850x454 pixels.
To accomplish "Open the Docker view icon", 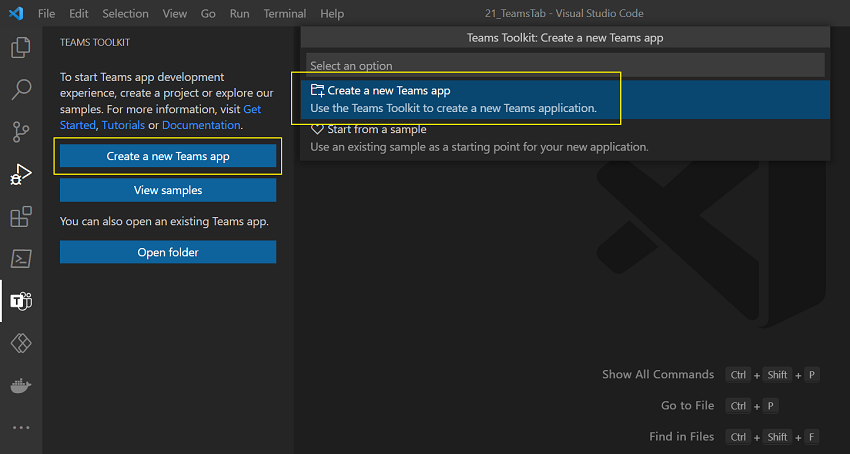I will point(21,386).
